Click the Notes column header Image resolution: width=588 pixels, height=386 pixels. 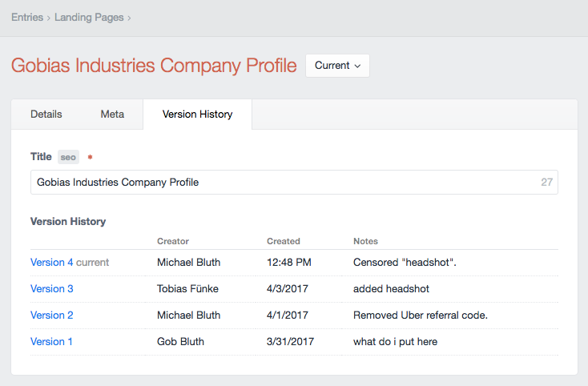click(x=365, y=241)
